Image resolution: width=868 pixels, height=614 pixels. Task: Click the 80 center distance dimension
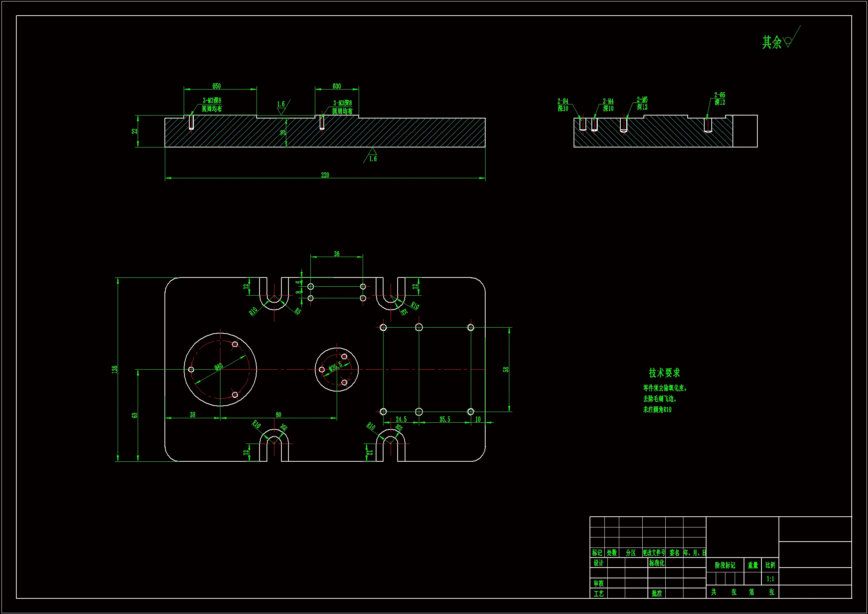[278, 415]
